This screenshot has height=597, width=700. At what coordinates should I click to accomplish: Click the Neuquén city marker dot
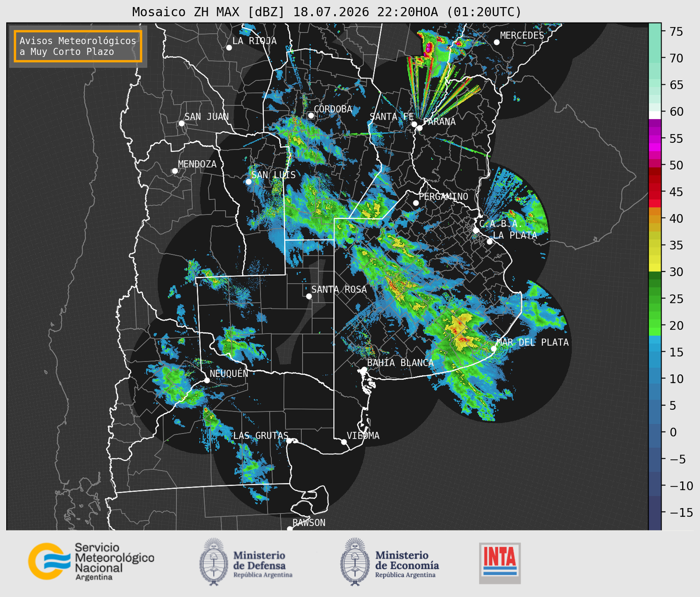207,380
